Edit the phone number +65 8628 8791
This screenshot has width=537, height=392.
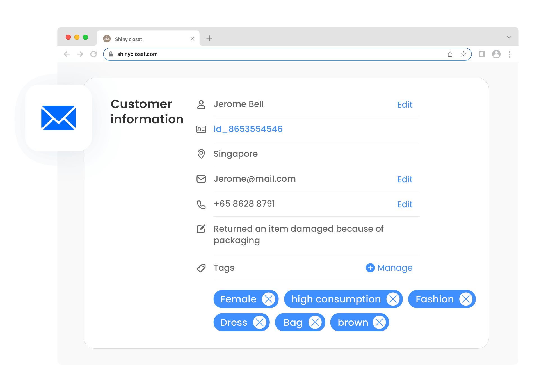tap(405, 204)
